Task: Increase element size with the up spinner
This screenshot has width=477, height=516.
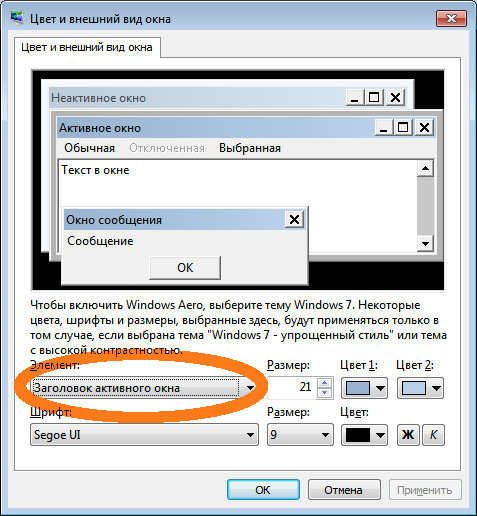Action: point(325,383)
